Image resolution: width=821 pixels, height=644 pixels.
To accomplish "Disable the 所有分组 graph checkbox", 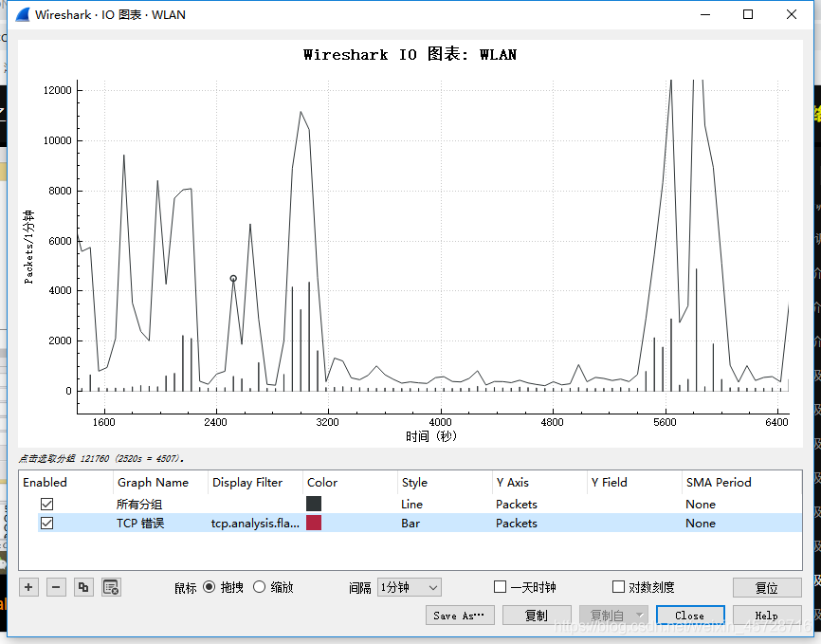I will tap(47, 504).
